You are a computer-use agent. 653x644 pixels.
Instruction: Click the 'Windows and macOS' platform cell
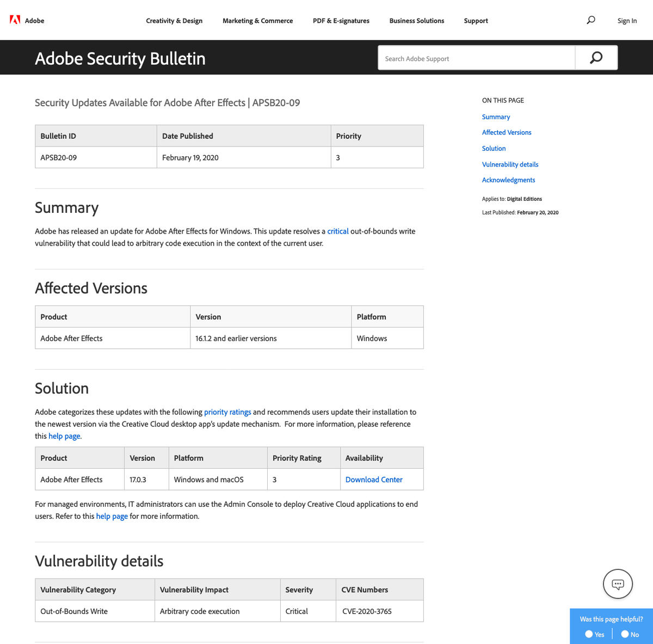(x=218, y=480)
